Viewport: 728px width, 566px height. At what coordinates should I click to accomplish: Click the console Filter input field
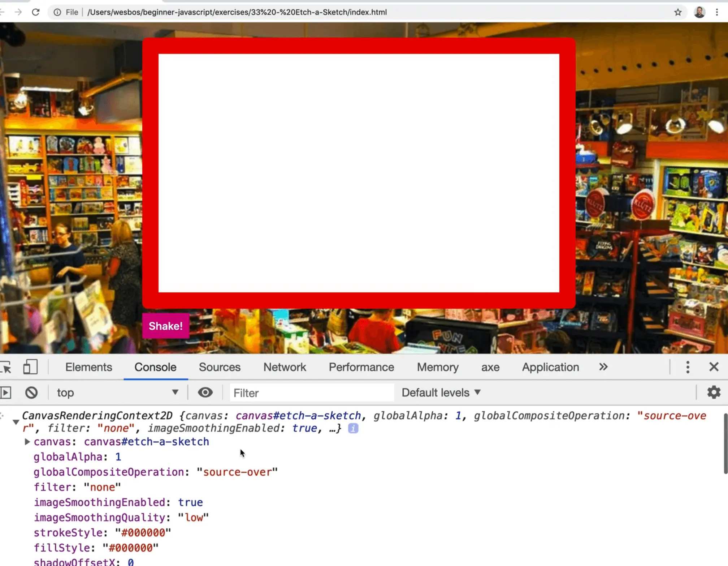(311, 393)
